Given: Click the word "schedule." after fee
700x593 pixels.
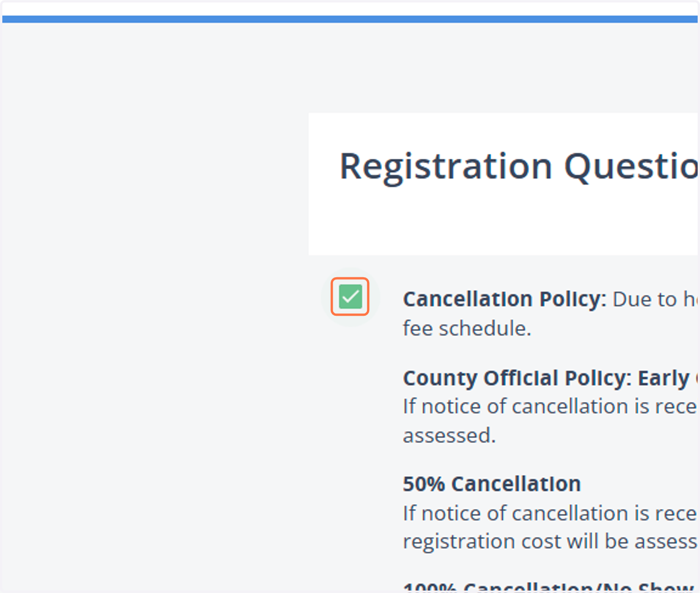Looking at the screenshot, I should pyautogui.click(x=485, y=328).
